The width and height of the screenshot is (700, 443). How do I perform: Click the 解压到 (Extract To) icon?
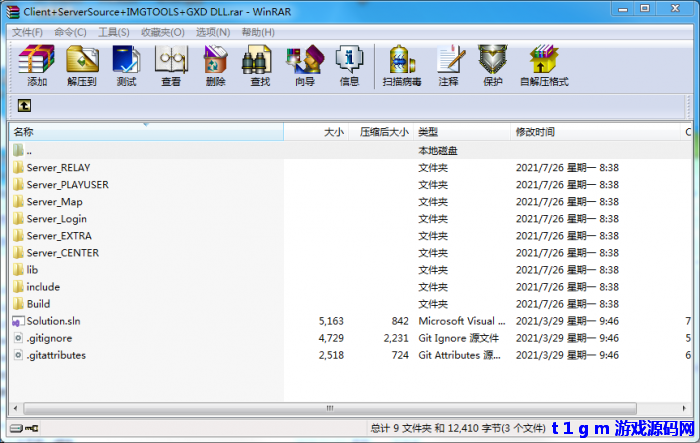[x=82, y=66]
